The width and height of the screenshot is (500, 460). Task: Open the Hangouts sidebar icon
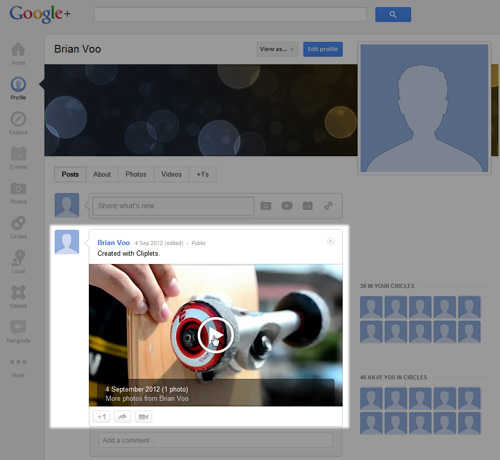tap(18, 327)
